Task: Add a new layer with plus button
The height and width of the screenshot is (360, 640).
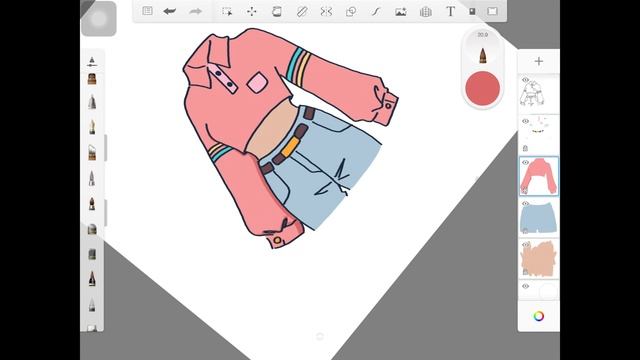Action: 539,61
